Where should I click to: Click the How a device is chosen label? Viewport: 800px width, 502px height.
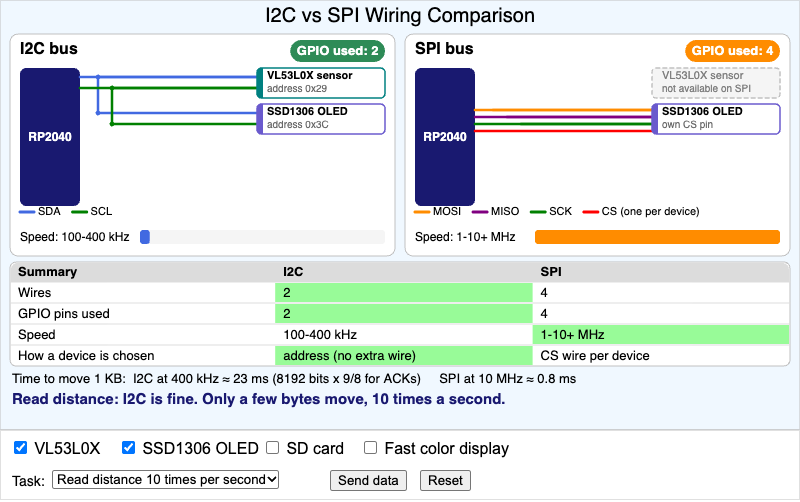point(86,356)
